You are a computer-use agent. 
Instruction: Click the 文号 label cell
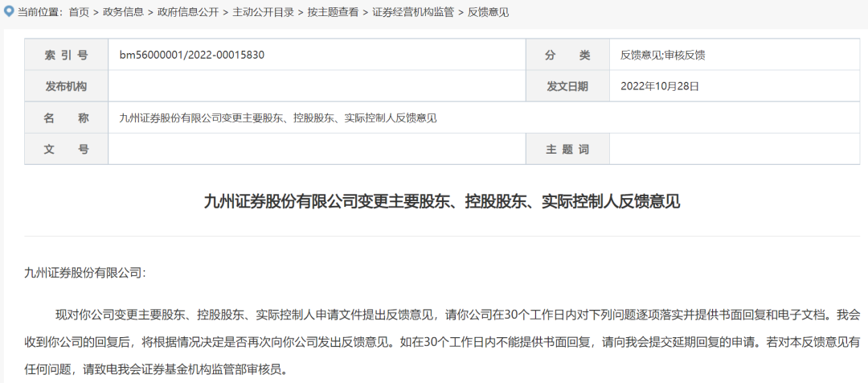[x=67, y=149]
